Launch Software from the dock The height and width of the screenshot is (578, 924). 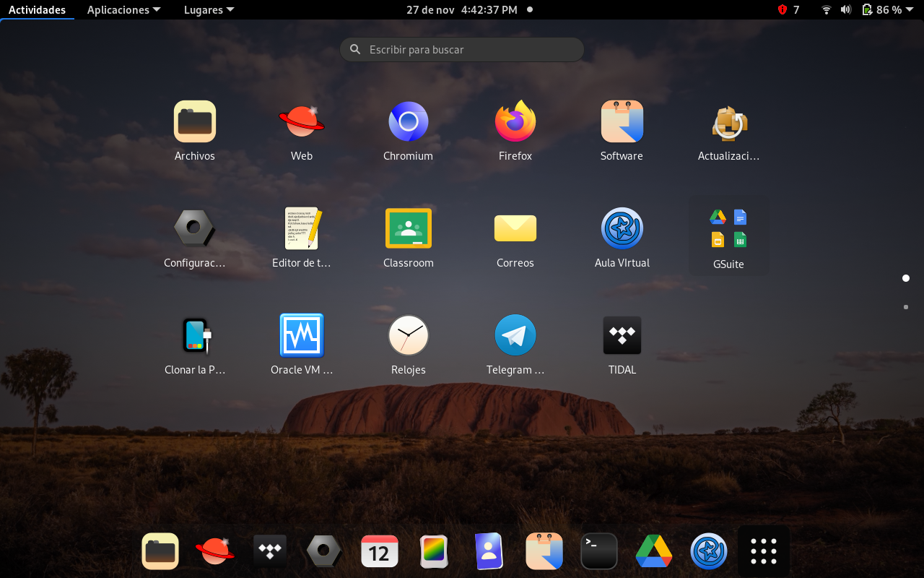[544, 552]
